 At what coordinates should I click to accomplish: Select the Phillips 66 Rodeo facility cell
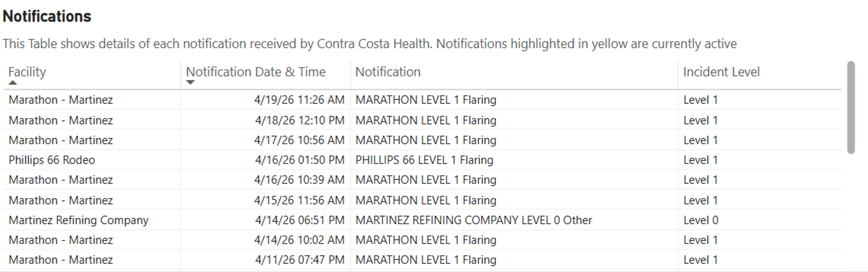[52, 160]
